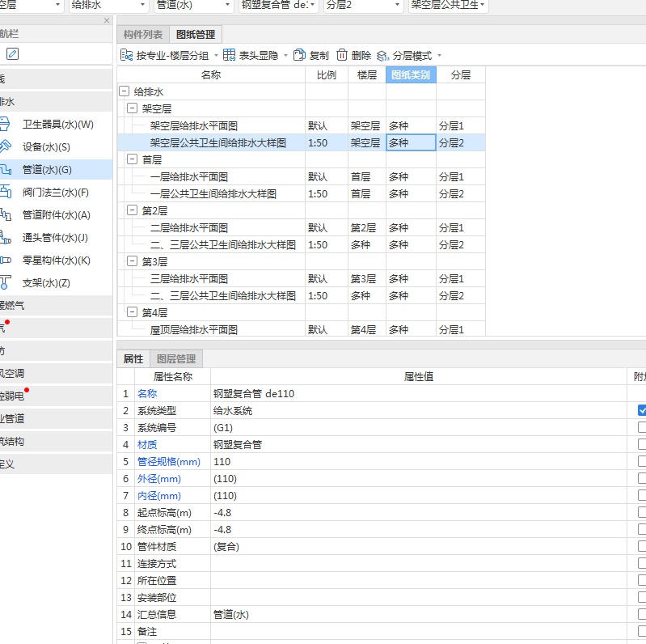Open the 弱电 category in navigation
646x644 pixels.
(x=56, y=396)
